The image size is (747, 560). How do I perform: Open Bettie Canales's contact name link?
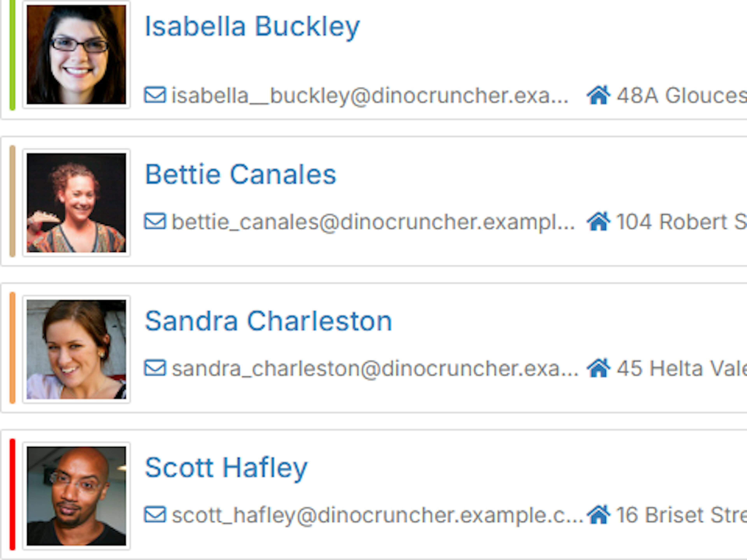(240, 174)
